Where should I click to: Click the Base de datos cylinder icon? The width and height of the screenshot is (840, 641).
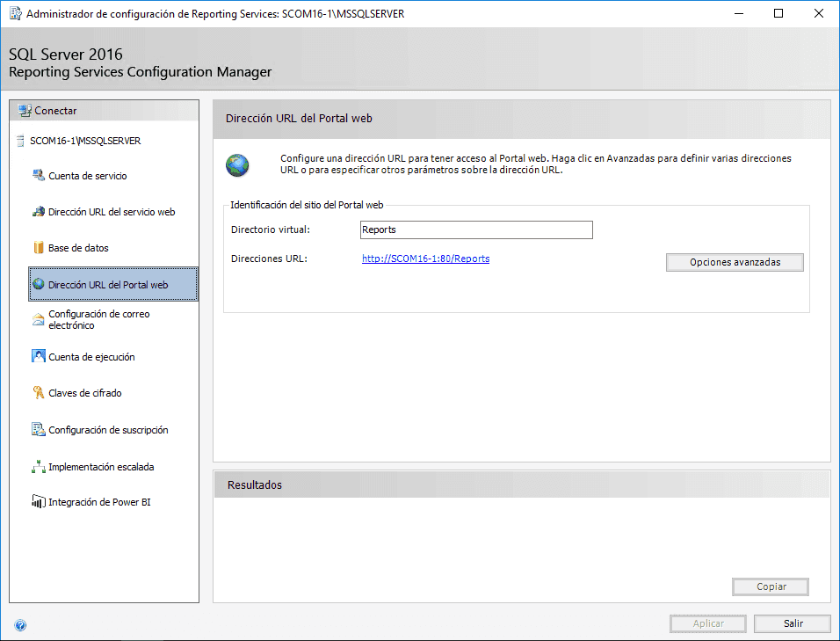(38, 248)
